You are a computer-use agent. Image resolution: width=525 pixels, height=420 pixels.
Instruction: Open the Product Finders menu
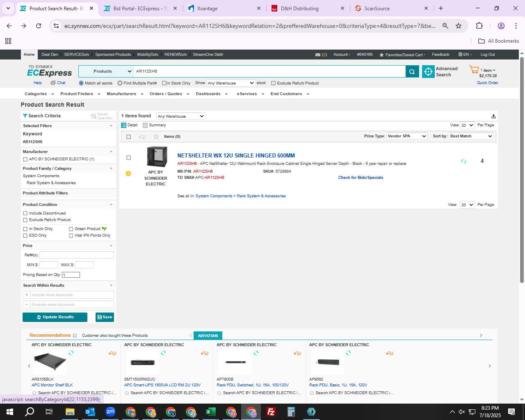(80, 94)
